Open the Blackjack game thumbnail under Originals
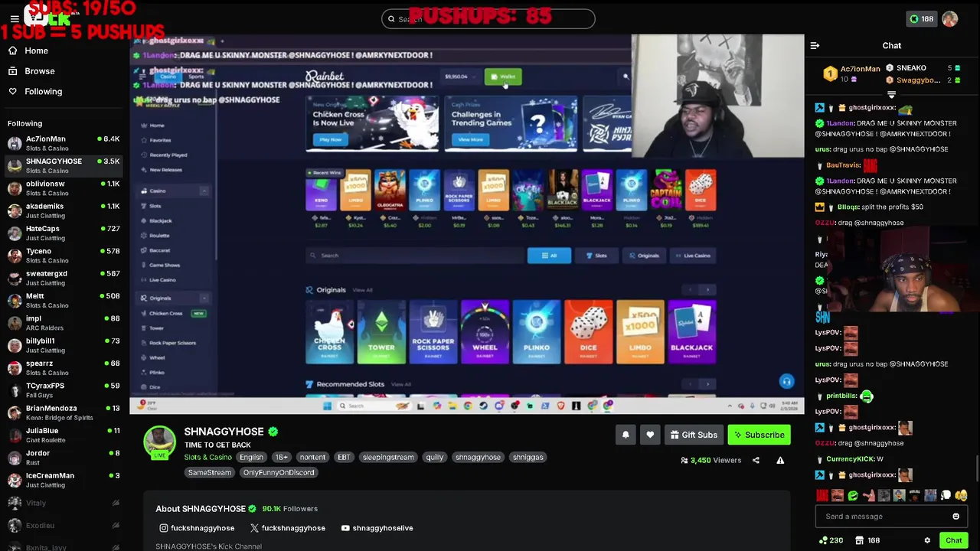 pos(691,331)
